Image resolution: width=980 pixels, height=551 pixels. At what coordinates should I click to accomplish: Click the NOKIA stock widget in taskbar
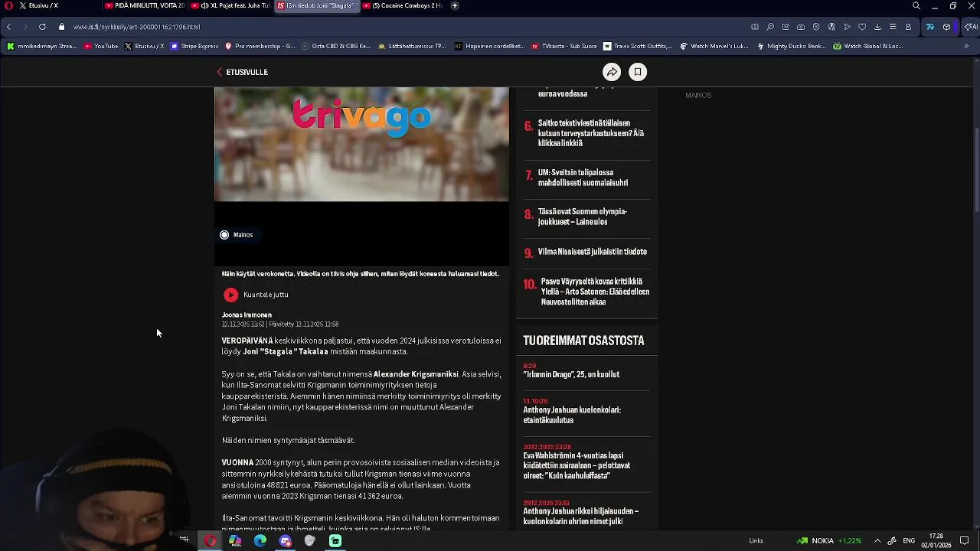click(x=828, y=541)
